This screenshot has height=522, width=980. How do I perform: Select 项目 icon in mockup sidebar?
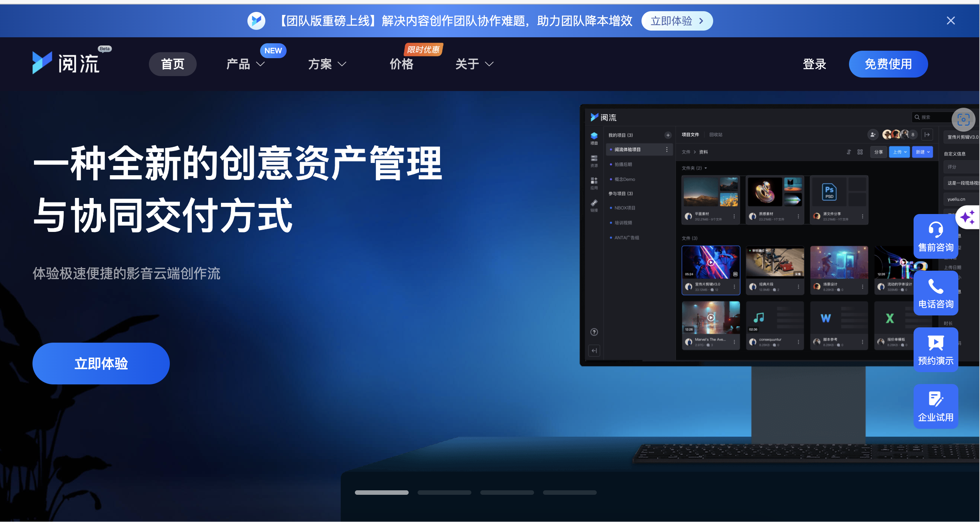[x=594, y=138]
